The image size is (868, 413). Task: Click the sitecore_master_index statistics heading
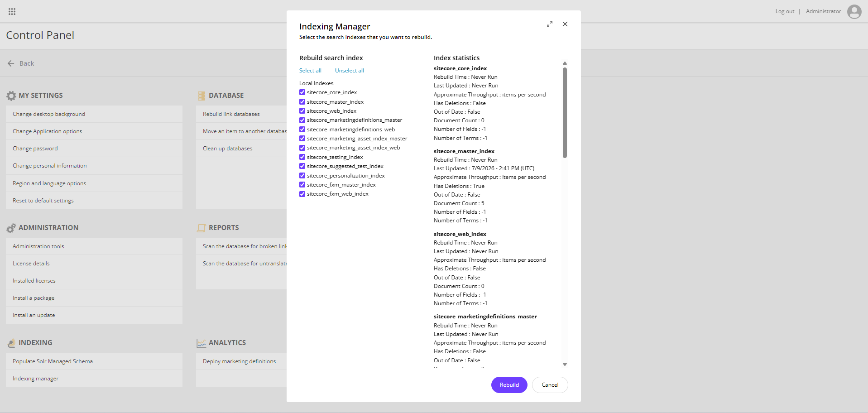[x=464, y=151]
